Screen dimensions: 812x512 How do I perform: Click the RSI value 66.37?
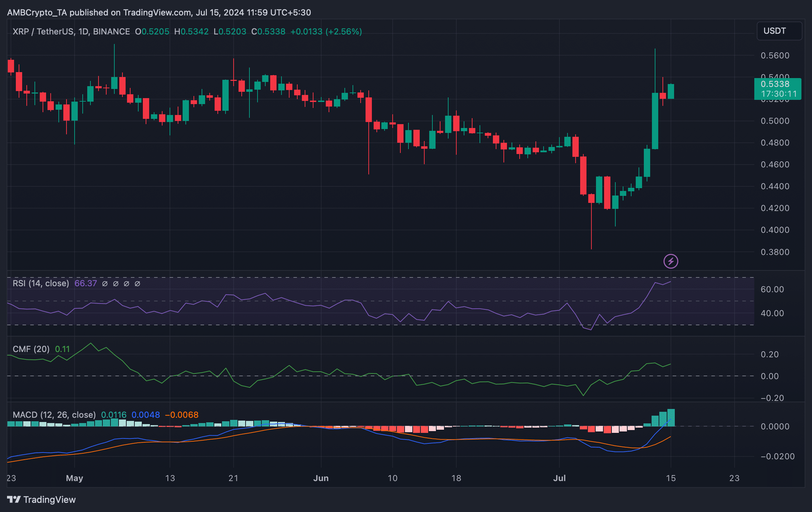click(85, 283)
